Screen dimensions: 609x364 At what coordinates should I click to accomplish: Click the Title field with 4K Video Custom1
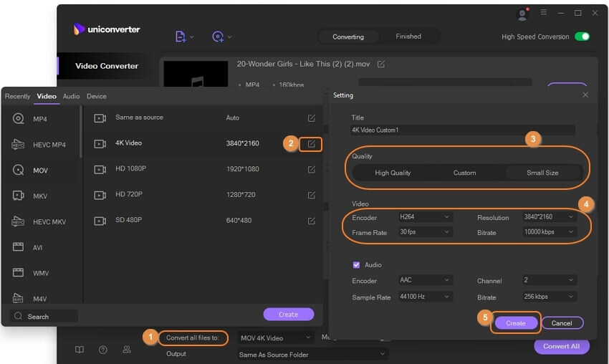[x=463, y=130]
